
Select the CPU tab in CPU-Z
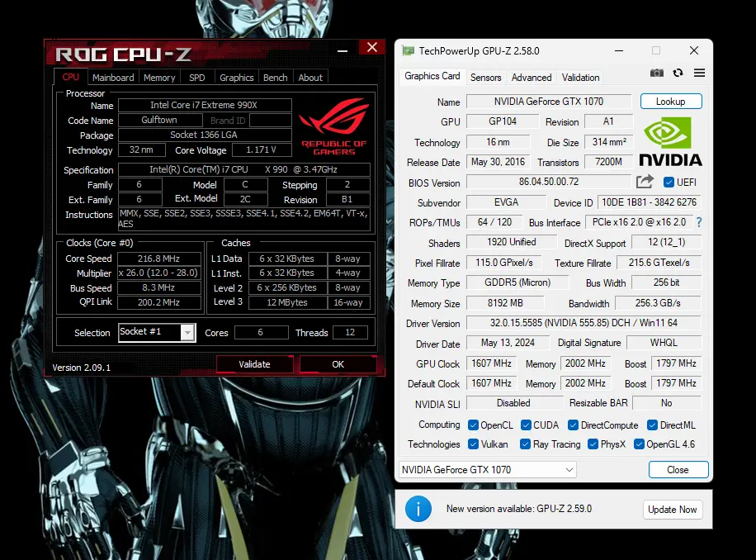pos(70,77)
